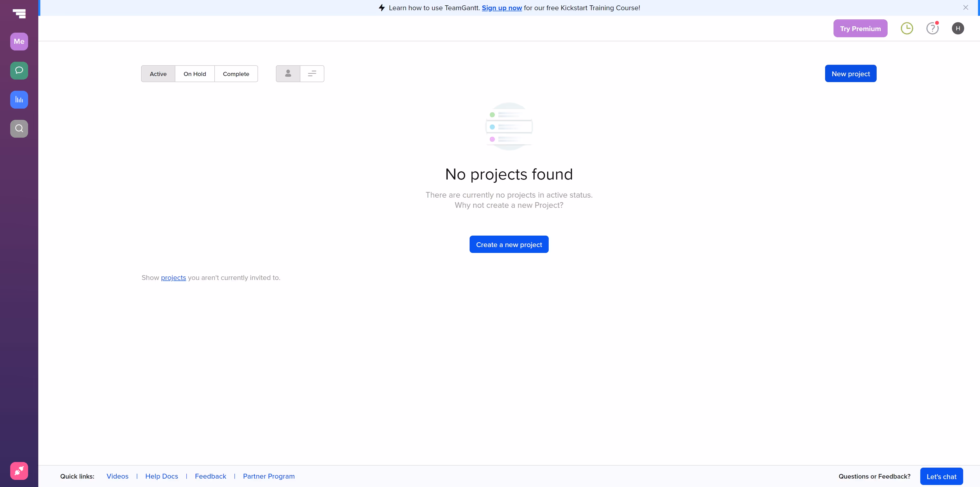980x487 pixels.
Task: Select the Active status tab
Action: pos(158,74)
